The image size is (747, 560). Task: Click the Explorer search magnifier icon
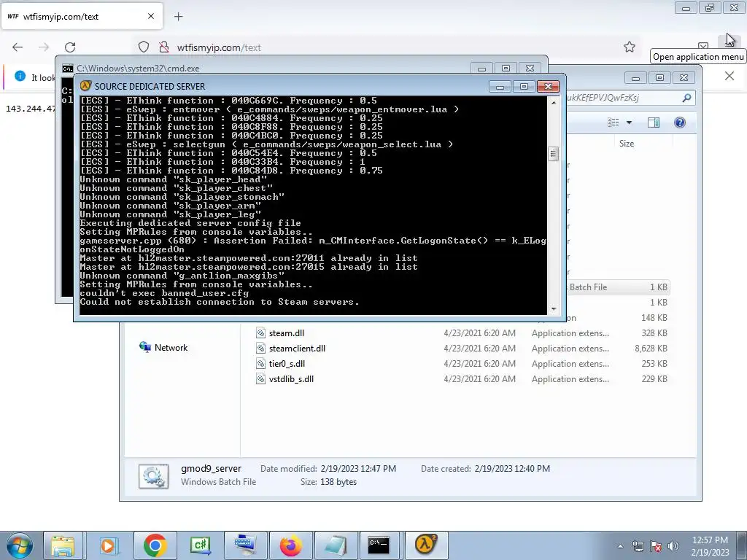[686, 98]
